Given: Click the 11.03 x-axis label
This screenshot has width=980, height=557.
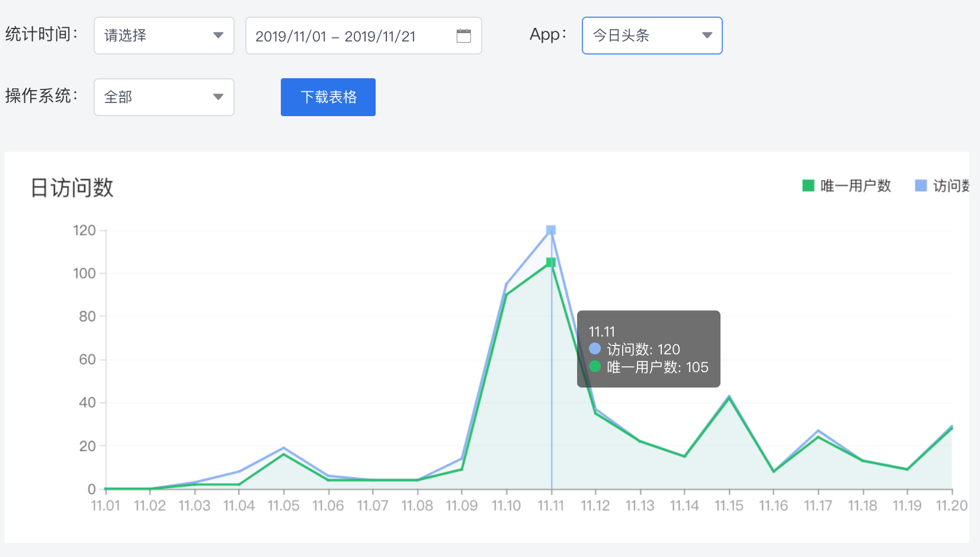Looking at the screenshot, I should click(194, 505).
